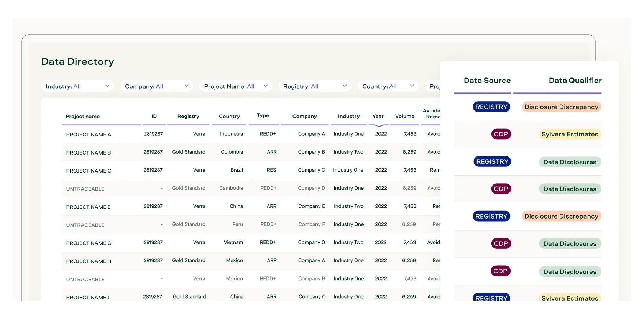Click the first REGISTRY source badge
Image resolution: width=644 pixels, height=319 pixels.
pyautogui.click(x=491, y=107)
